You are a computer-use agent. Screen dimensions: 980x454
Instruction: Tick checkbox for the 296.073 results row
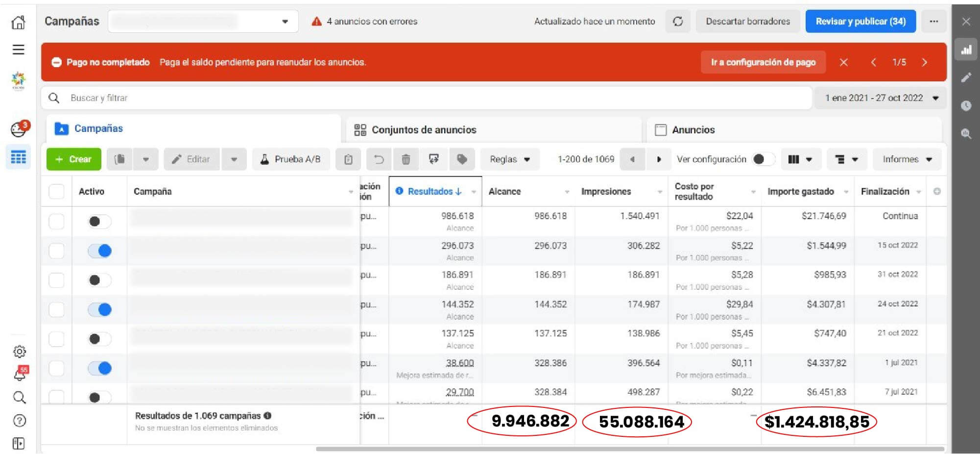pos(56,251)
